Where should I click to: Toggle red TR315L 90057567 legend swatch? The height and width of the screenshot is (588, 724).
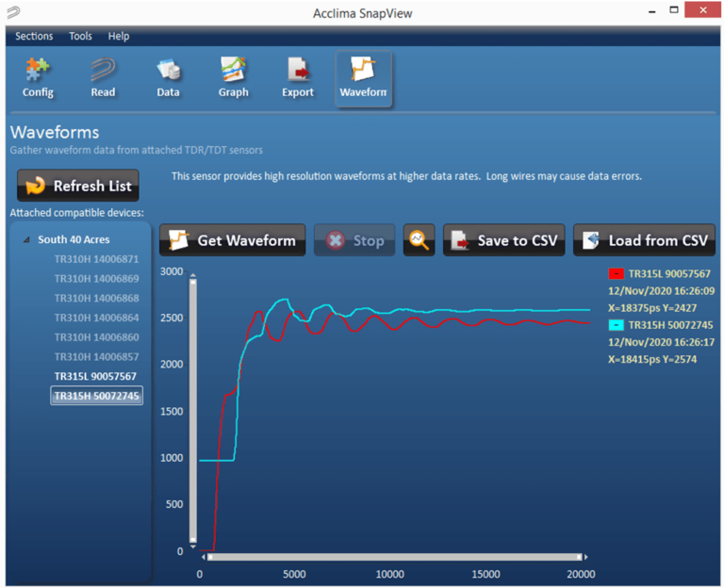[x=616, y=274]
